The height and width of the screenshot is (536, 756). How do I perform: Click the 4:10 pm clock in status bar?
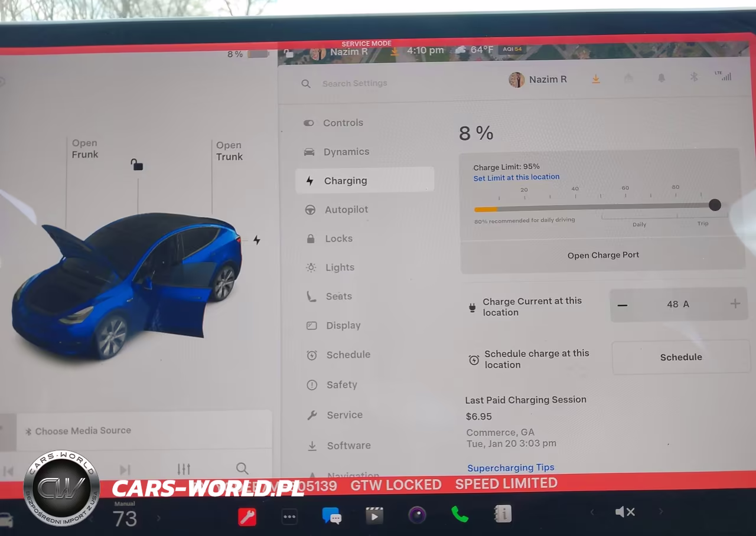point(425,51)
